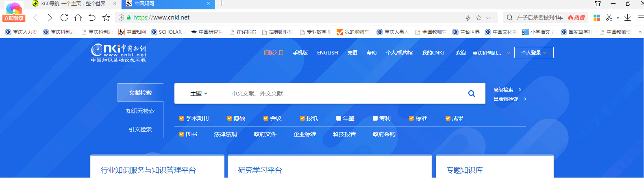Open the browser home page
Screen dimensions: 644x178
click(78, 17)
